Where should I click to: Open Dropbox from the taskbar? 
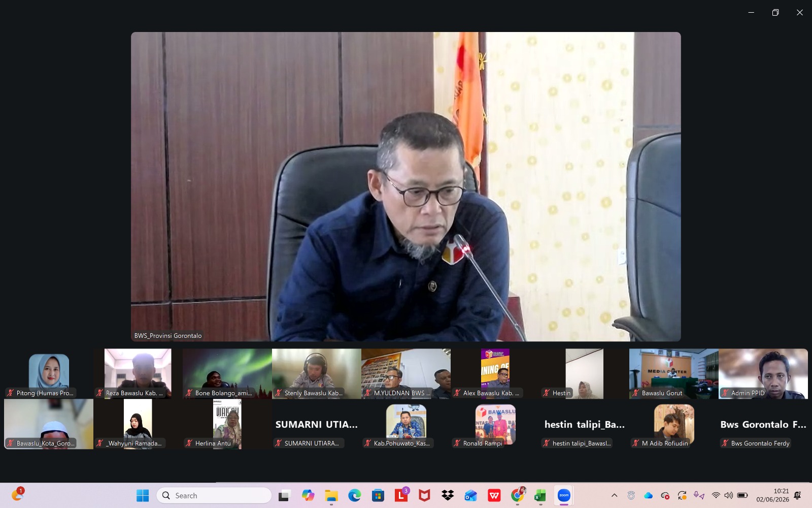tap(448, 495)
